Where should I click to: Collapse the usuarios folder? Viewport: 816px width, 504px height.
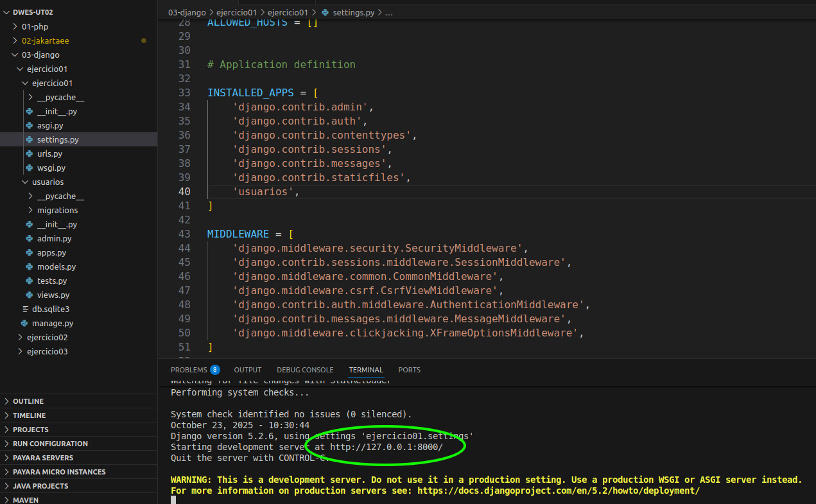click(48, 182)
